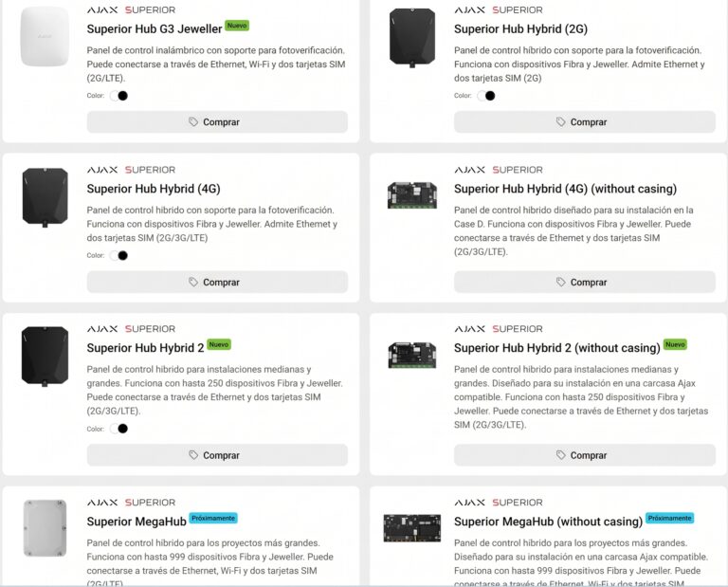Buy Superior Hub Hybrid (4G) (without casing)
Image resolution: width=728 pixels, height=587 pixels.
tap(585, 282)
